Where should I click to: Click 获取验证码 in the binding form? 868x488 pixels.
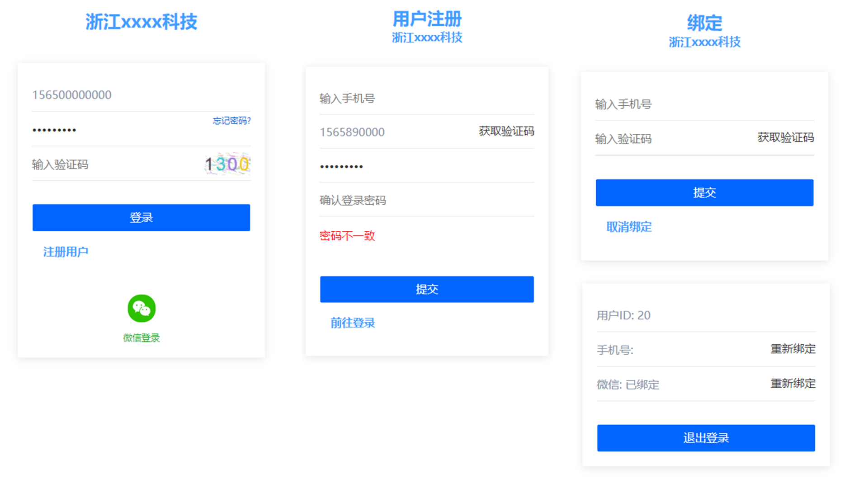pyautogui.click(x=785, y=138)
